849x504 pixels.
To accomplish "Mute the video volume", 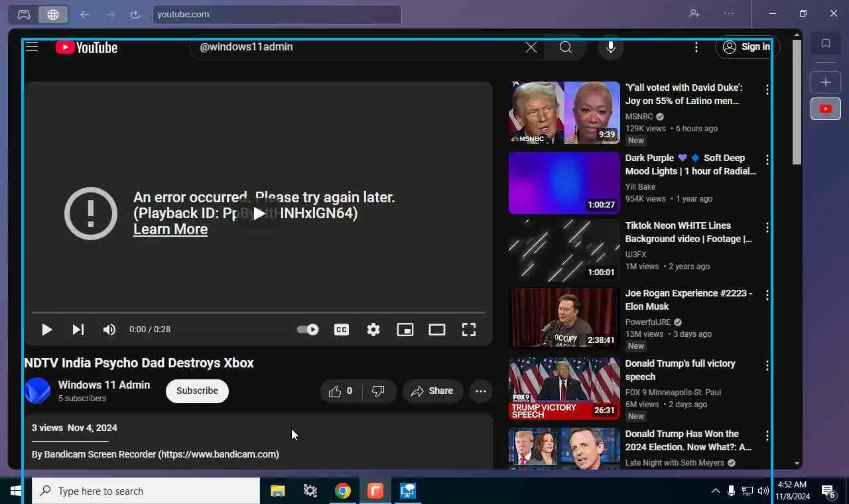I will pyautogui.click(x=109, y=330).
